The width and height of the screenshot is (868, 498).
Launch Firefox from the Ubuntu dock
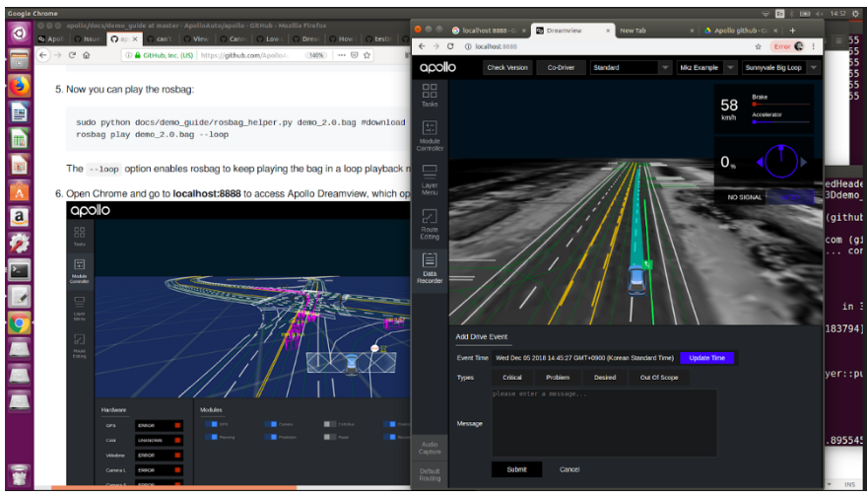coord(20,86)
